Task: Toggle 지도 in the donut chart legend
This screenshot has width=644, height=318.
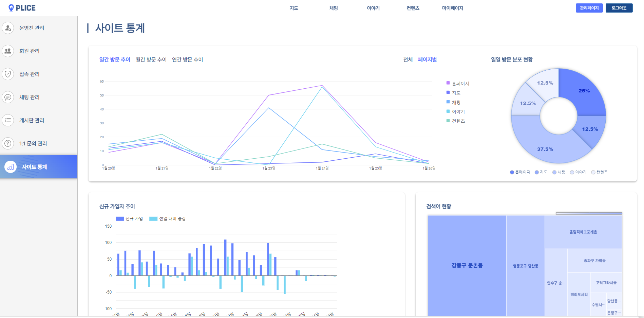Action: (x=541, y=172)
